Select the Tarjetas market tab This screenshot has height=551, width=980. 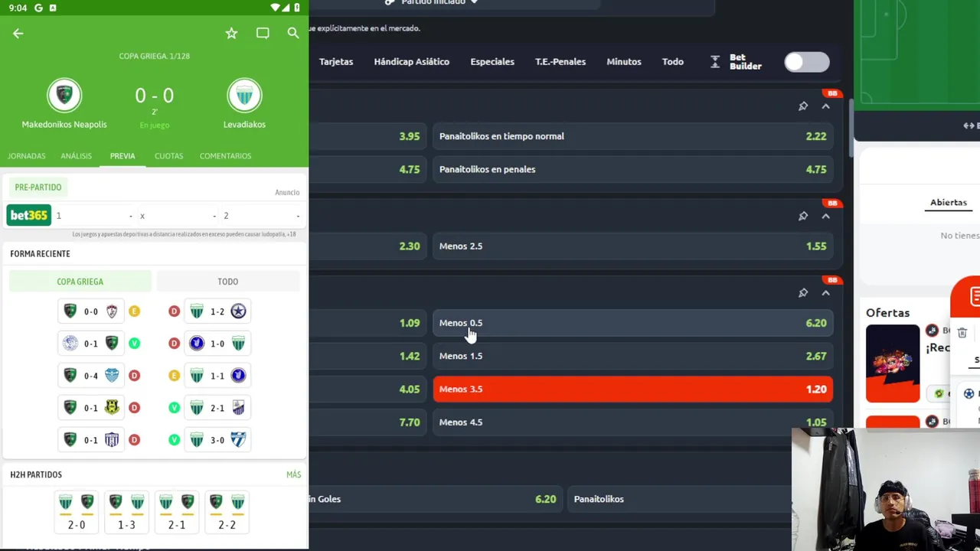pos(336,62)
